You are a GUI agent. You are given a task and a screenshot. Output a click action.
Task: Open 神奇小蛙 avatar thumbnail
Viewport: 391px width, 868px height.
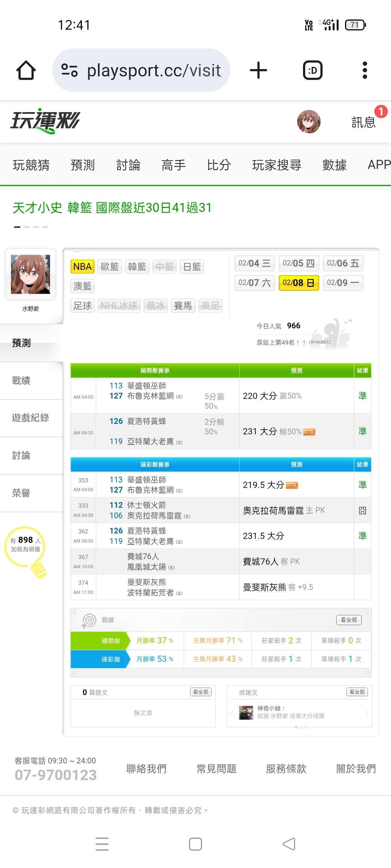246,712
